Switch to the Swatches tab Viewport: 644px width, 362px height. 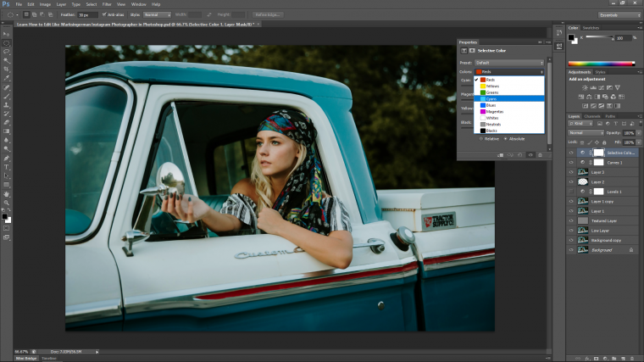click(x=591, y=28)
